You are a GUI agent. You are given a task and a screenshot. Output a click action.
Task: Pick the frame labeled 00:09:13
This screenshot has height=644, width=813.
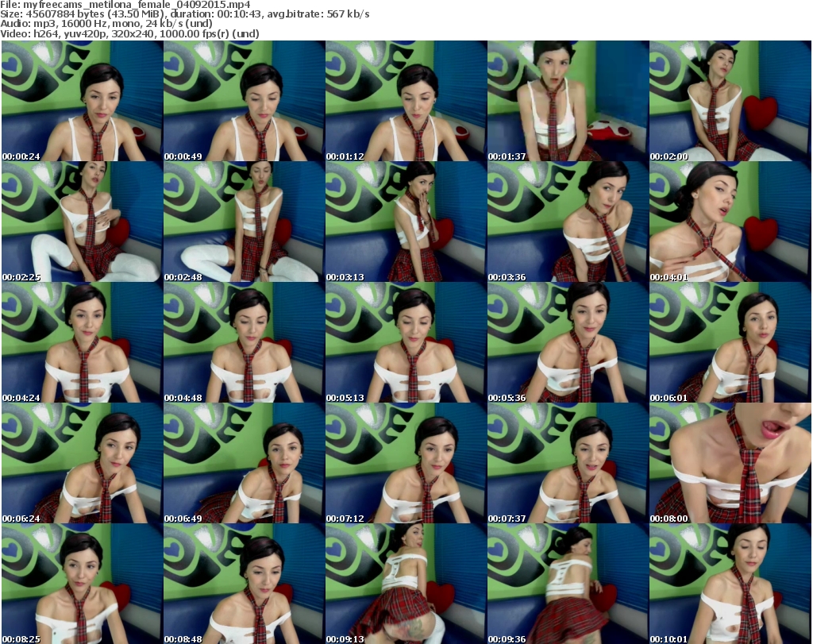pyautogui.click(x=406, y=584)
